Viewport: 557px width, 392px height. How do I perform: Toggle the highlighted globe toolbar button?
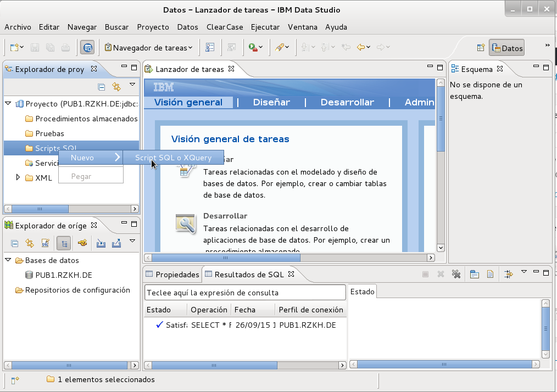coord(87,47)
